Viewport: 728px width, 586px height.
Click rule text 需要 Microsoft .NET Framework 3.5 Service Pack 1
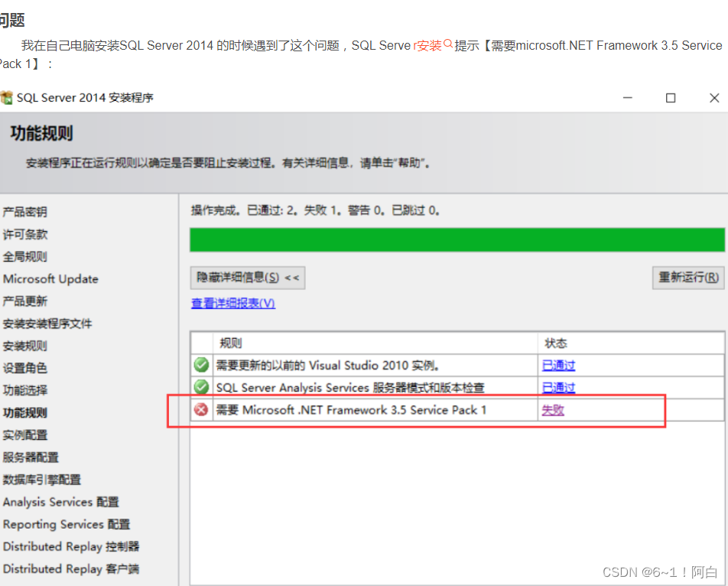(x=351, y=410)
